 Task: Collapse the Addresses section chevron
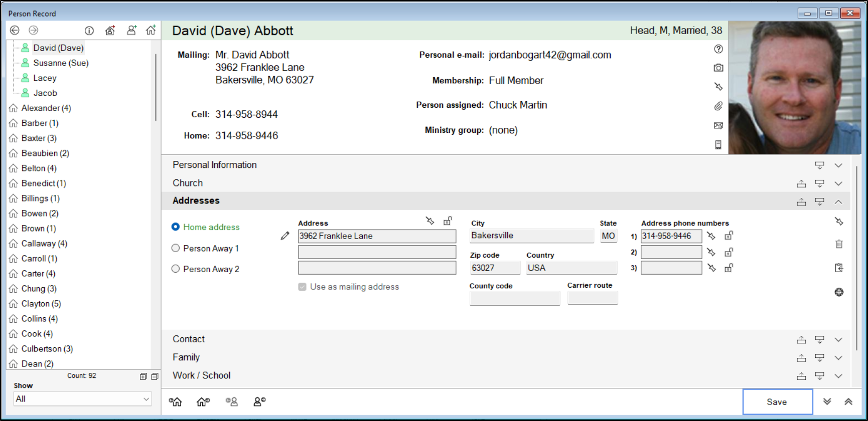pos(838,201)
